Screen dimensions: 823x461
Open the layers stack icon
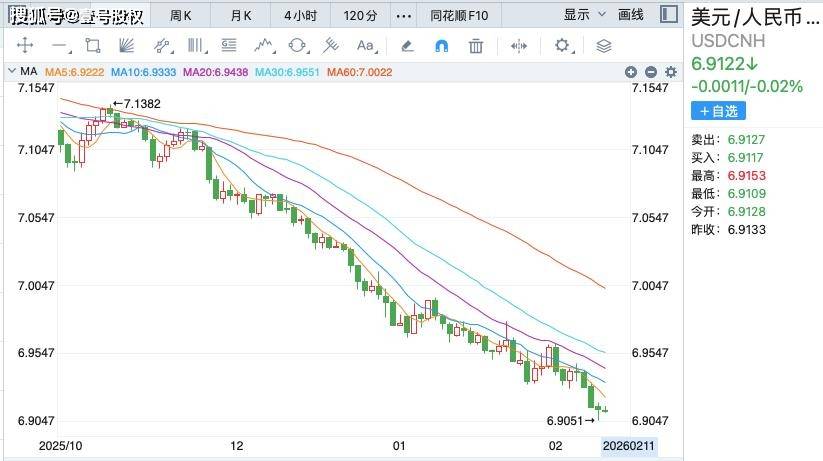click(x=603, y=46)
